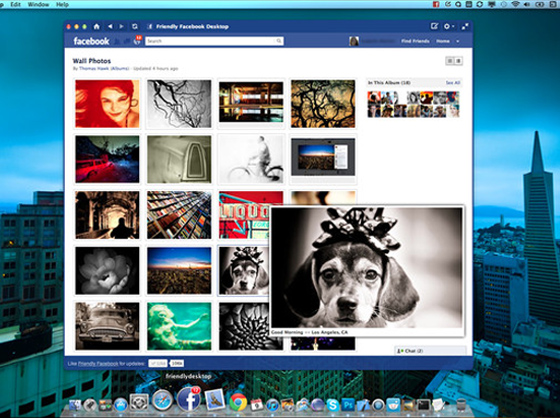Launch Photoshop from the Dock
The width and height of the screenshot is (560, 418).
[348, 405]
